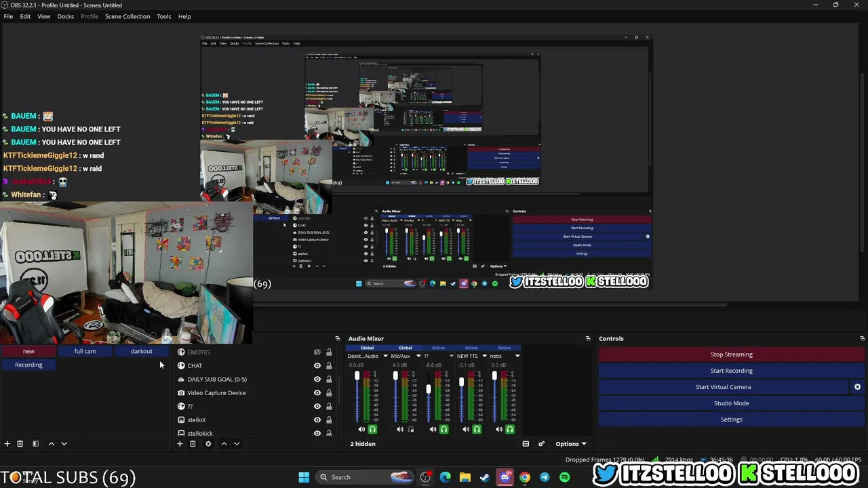Open Mic/Aux channel dropdown arrow
The image size is (868, 488).
[x=418, y=356]
